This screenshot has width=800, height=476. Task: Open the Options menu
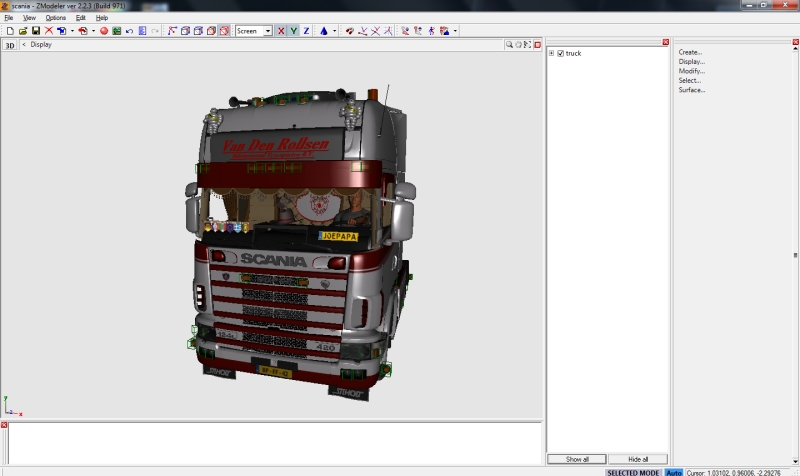(55, 18)
